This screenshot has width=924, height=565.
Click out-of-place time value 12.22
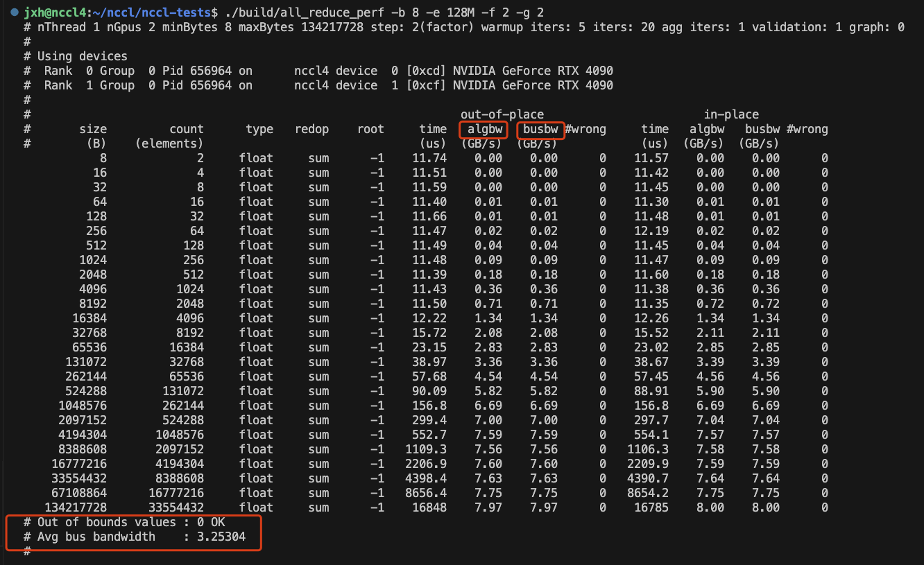click(429, 318)
